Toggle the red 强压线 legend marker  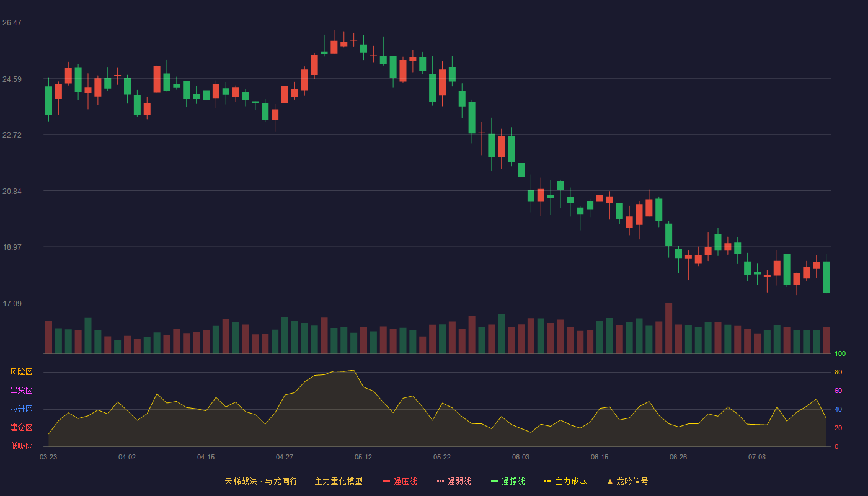387,481
